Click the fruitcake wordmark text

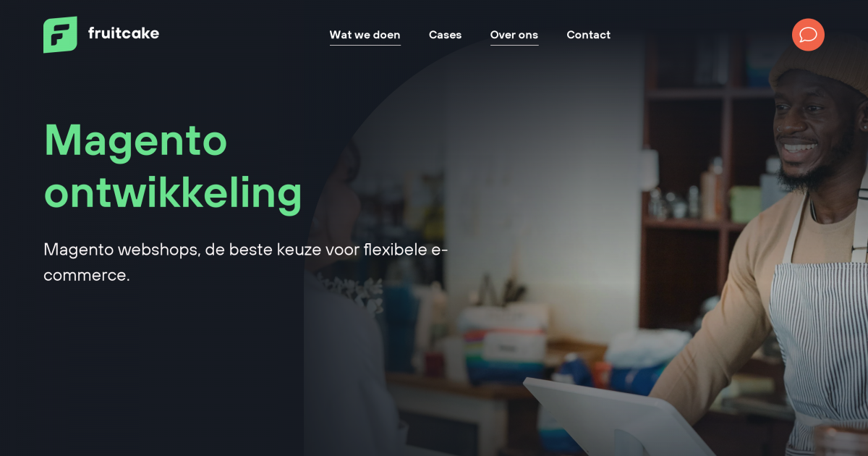pos(124,33)
